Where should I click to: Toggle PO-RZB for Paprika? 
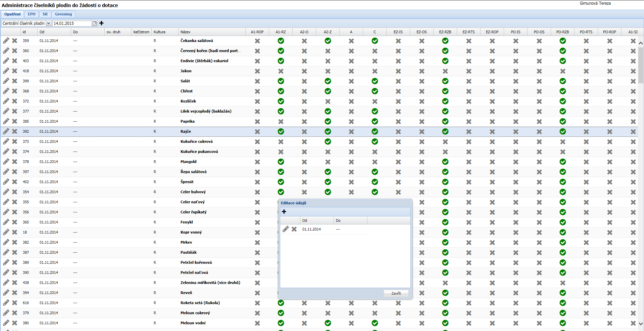click(563, 121)
